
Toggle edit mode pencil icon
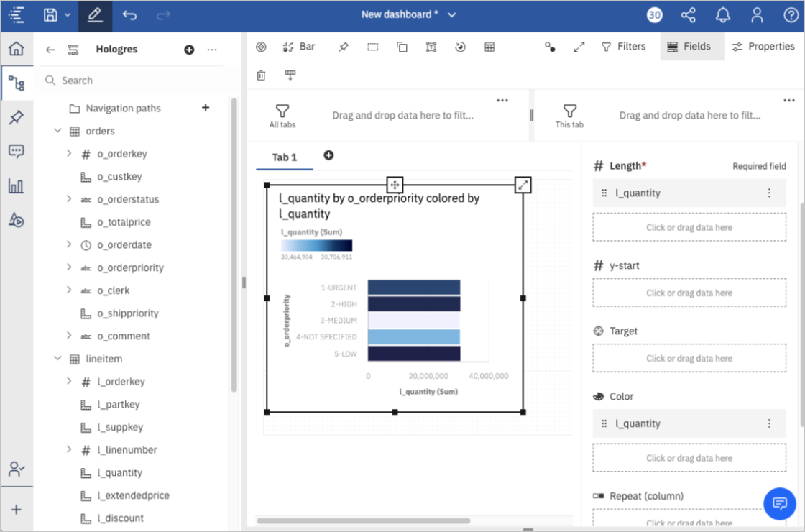coord(95,15)
